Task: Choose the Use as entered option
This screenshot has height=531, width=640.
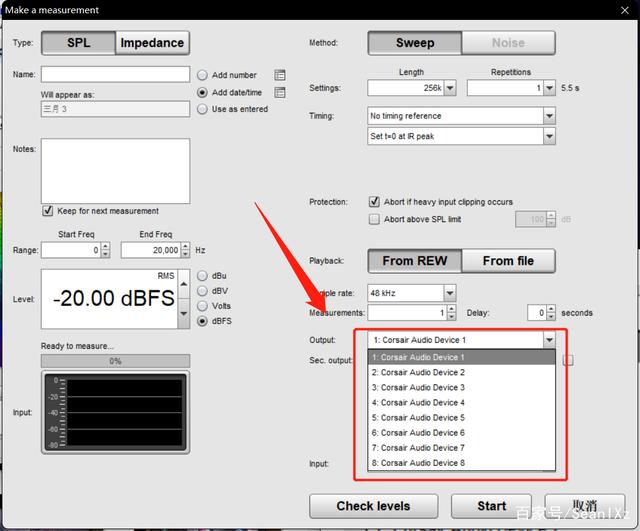Action: tap(202, 109)
